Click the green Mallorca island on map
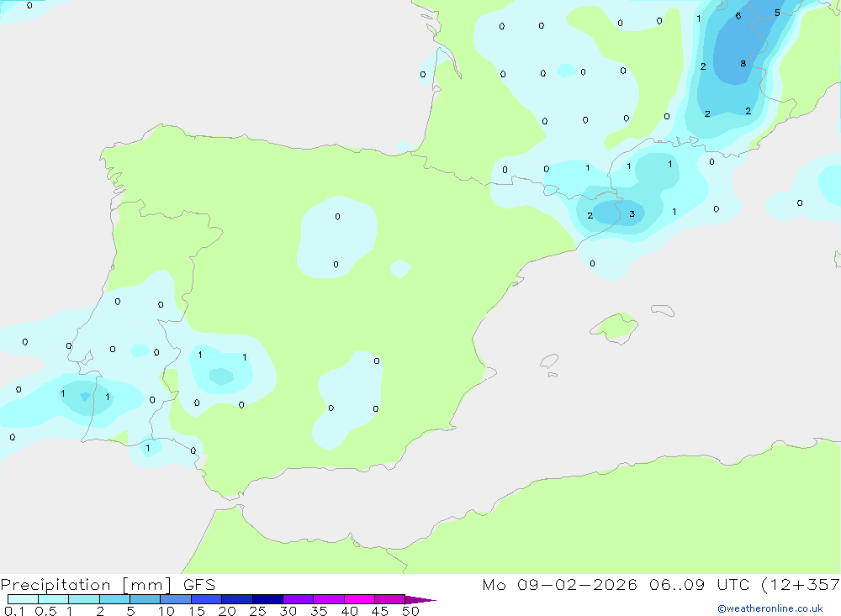 pos(615,327)
